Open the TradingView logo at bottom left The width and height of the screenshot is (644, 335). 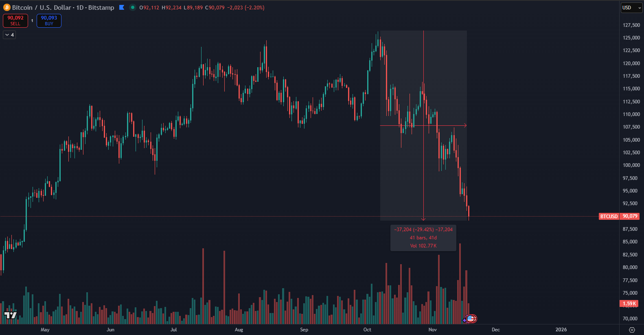(11, 315)
